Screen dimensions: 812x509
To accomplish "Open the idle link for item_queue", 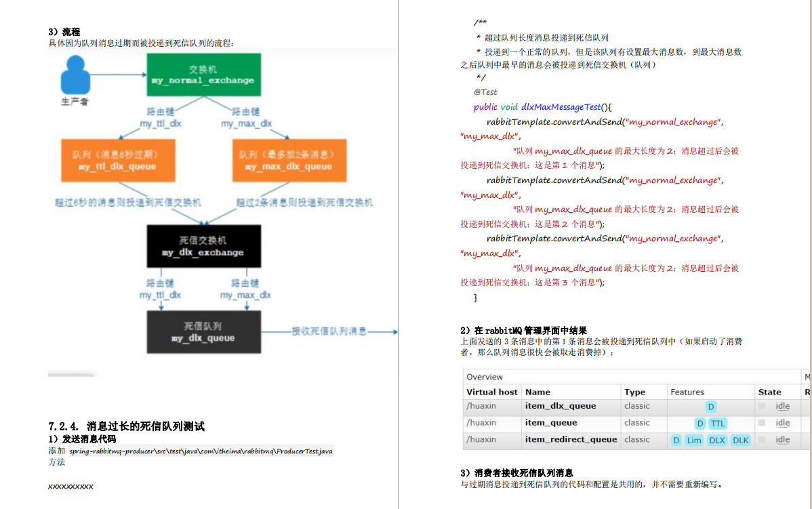I will click(x=783, y=423).
